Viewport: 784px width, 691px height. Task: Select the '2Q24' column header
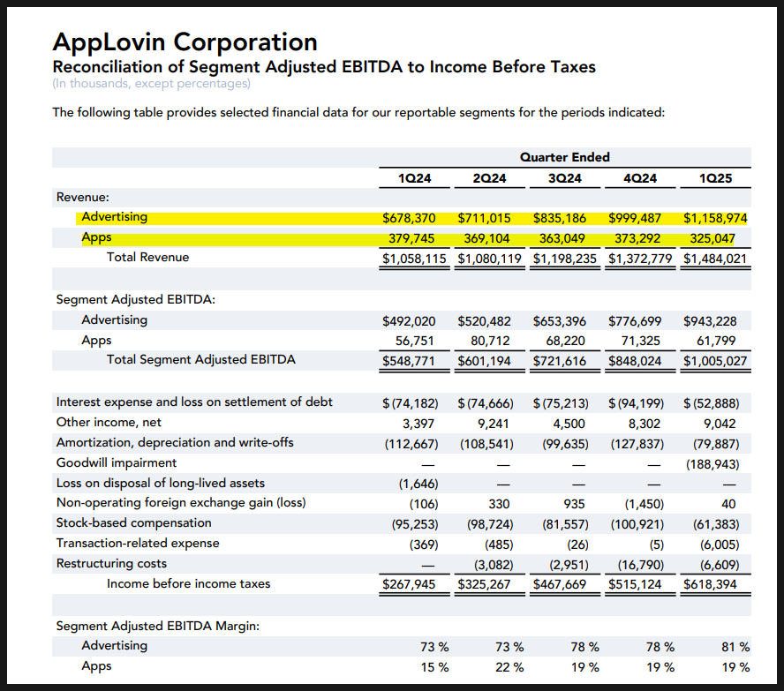(489, 178)
